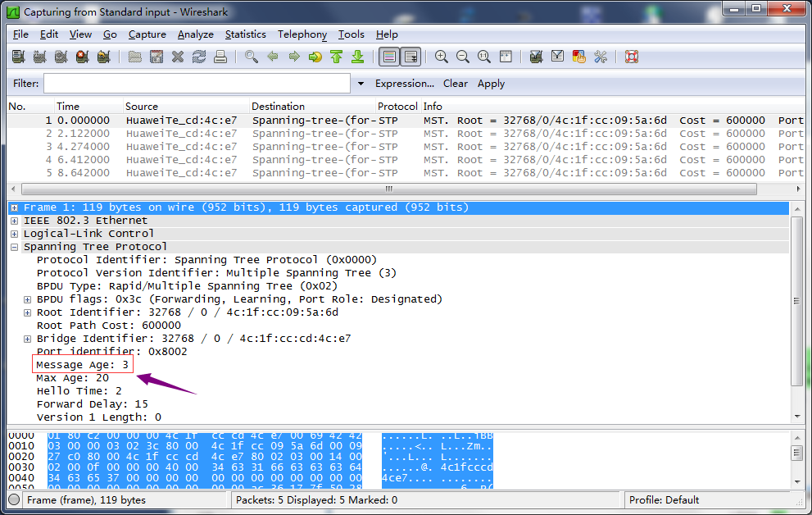Select the Hello Time: 2 field

[x=79, y=390]
